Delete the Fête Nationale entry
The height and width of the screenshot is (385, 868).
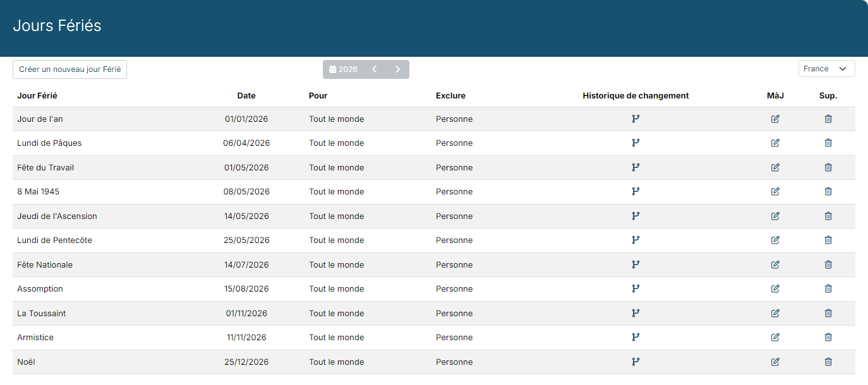[x=828, y=264]
